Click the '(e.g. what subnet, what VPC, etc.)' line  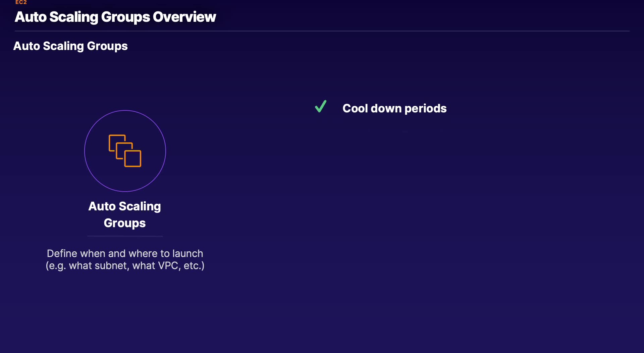(x=125, y=265)
